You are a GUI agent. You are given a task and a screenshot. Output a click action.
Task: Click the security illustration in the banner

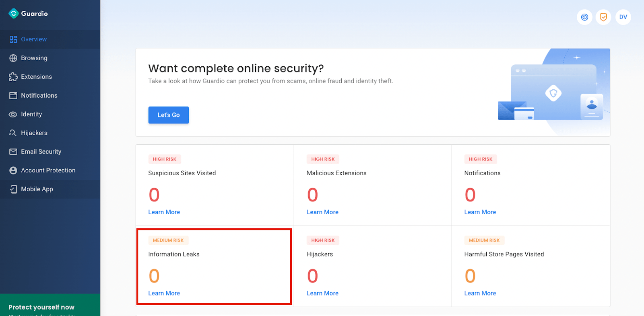tap(554, 92)
